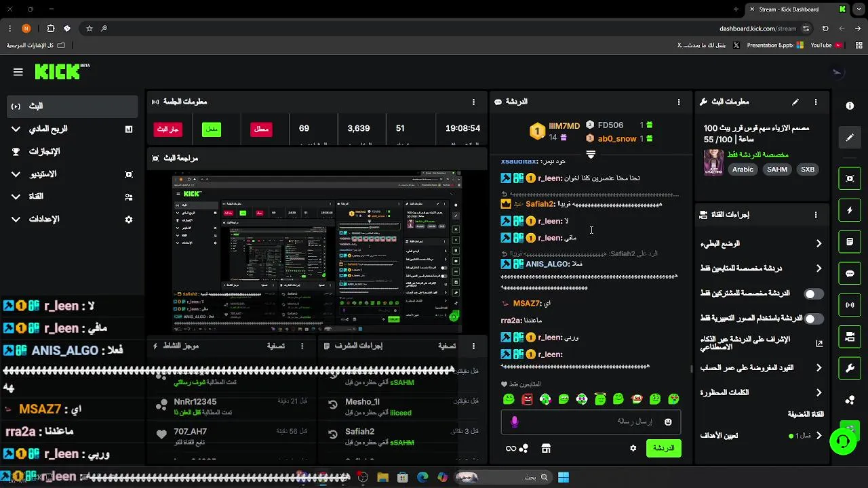The height and width of the screenshot is (488, 868).
Task: Collapse the chat leaderboard with the chevron
Action: coord(591,155)
